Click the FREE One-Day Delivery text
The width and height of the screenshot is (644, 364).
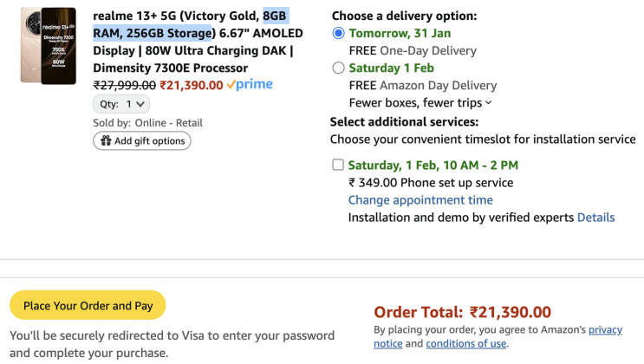(413, 51)
